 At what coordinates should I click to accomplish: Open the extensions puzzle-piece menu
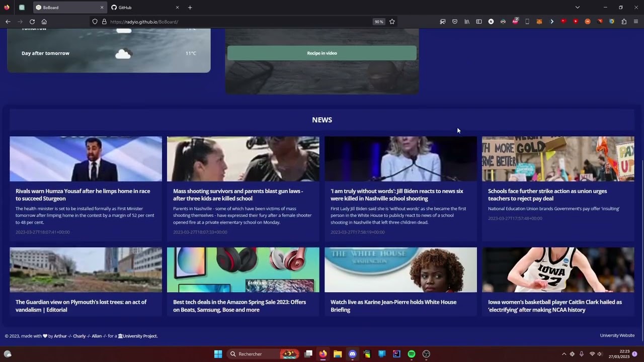click(x=624, y=22)
